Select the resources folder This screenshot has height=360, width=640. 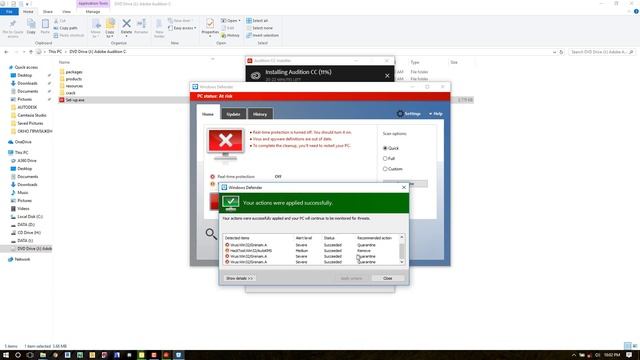pos(74,86)
